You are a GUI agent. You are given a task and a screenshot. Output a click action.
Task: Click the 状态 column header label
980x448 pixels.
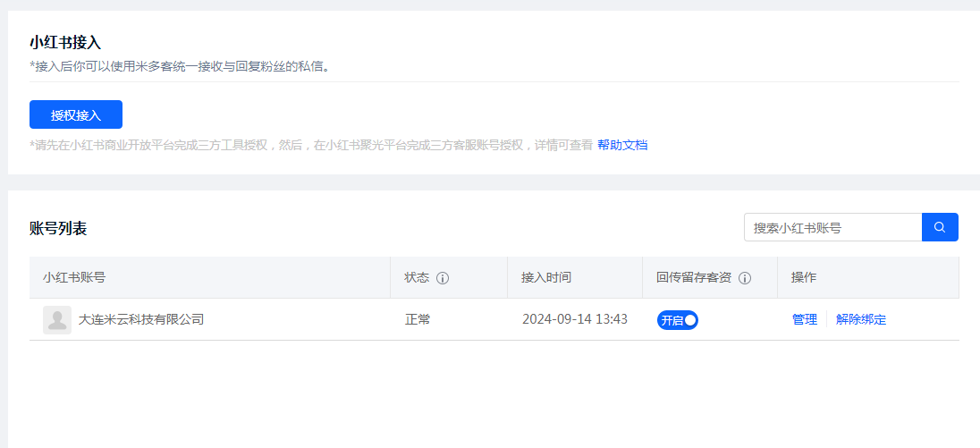[417, 277]
